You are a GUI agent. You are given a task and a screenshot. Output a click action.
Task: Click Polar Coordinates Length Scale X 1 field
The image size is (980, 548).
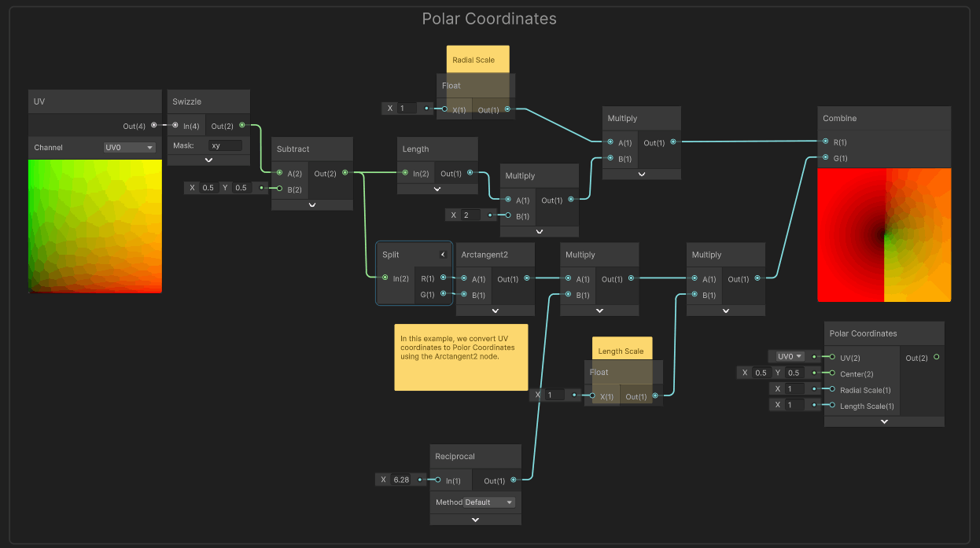(794, 405)
